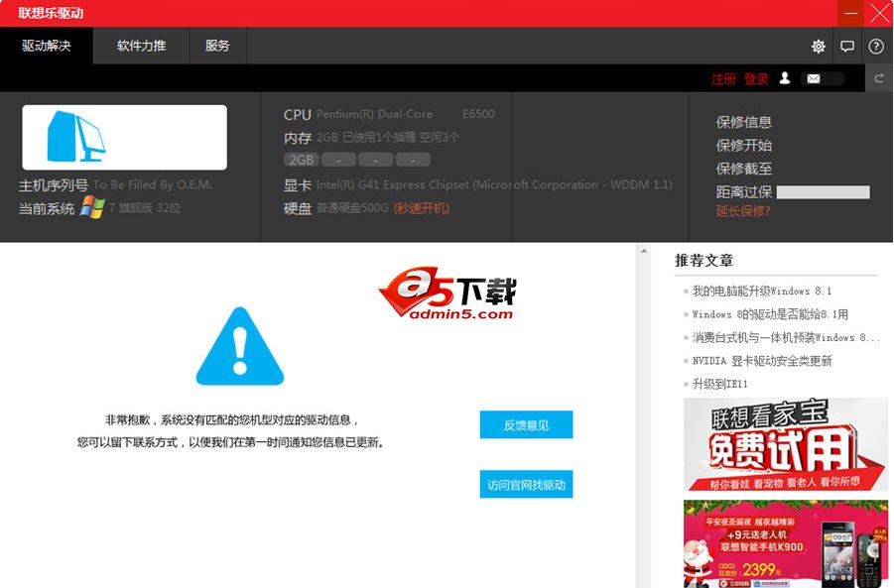Click the user avatar icon
The width and height of the screenshot is (894, 588).
tap(783, 78)
